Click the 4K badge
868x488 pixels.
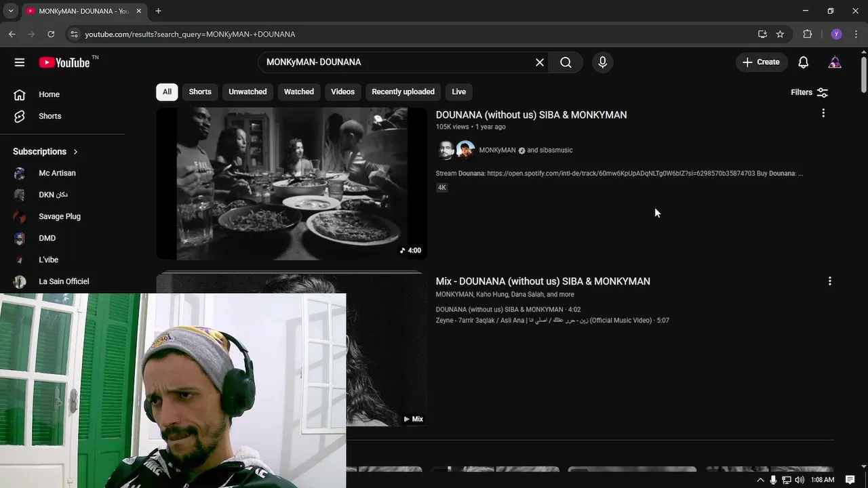point(442,188)
